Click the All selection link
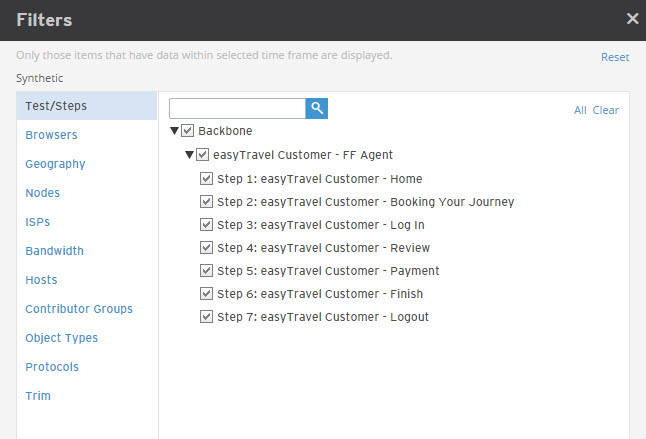Image resolution: width=646 pixels, height=439 pixels. 580,110
